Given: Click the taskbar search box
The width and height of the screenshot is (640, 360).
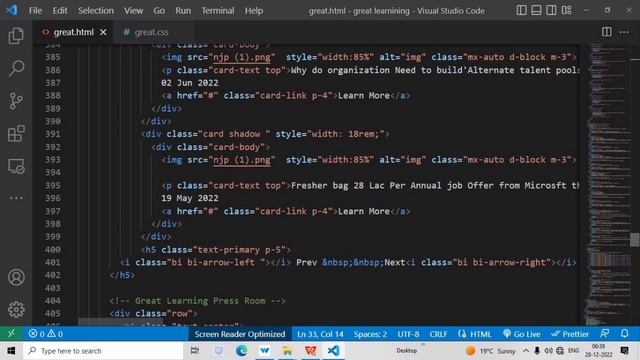Looking at the screenshot, I should point(103,351).
